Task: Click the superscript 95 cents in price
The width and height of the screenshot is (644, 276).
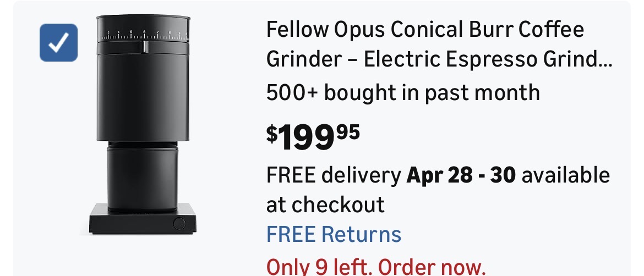Action: click(347, 132)
